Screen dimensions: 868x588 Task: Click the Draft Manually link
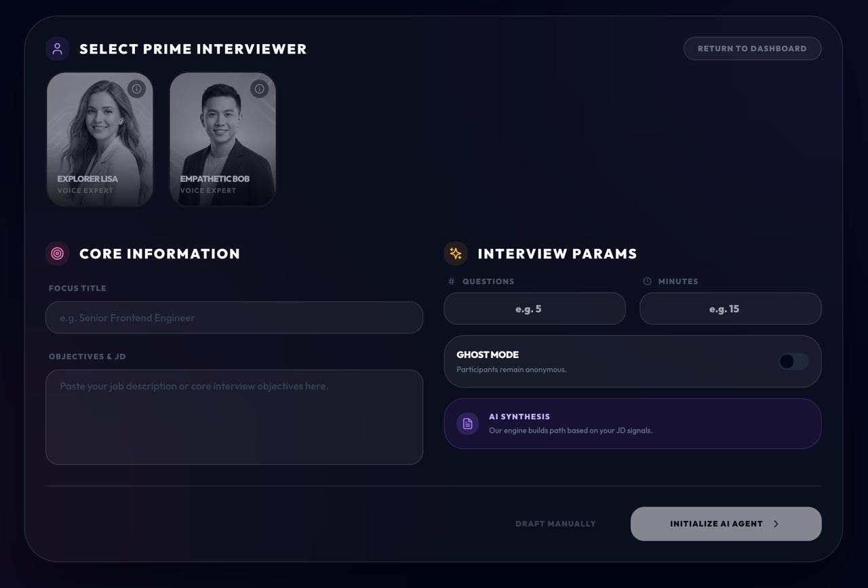point(555,524)
